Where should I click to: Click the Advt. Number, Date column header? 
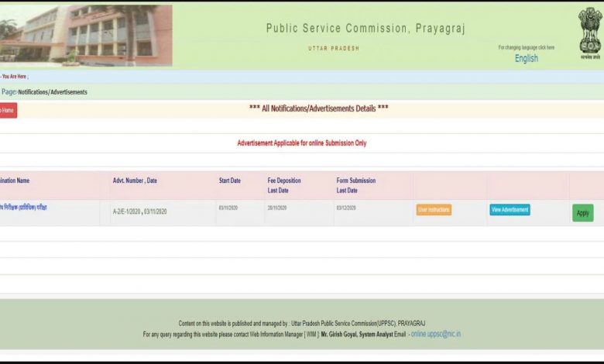(135, 180)
